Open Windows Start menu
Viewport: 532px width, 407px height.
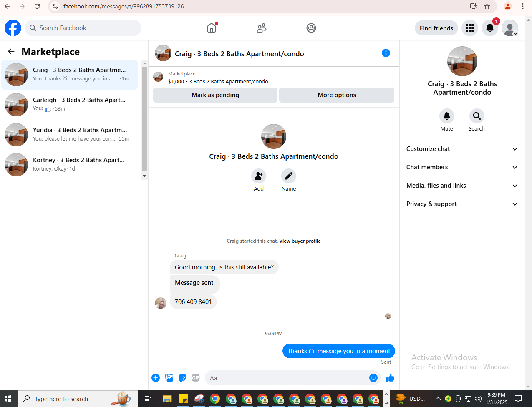(8, 399)
